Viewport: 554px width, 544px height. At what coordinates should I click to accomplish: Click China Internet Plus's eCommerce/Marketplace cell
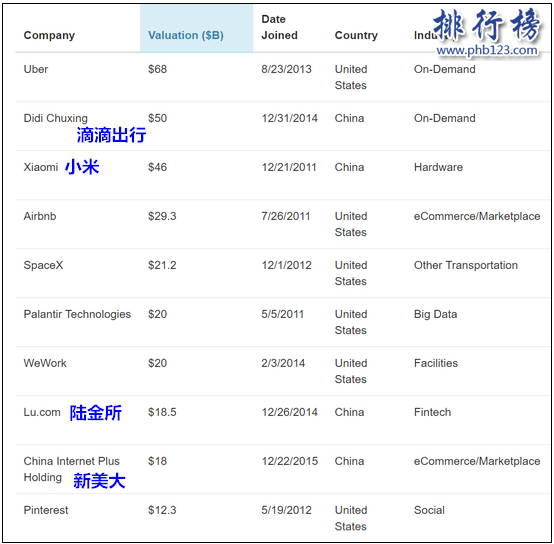coord(477,461)
